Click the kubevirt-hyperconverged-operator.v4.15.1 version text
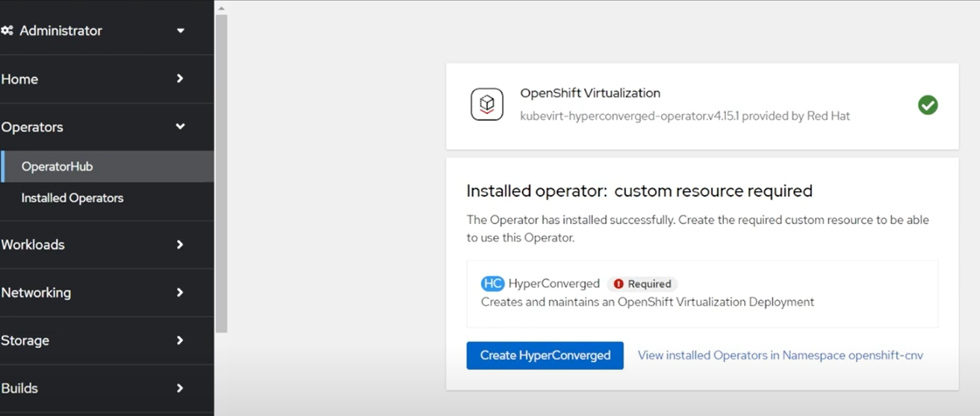The image size is (980, 416). 629,116
